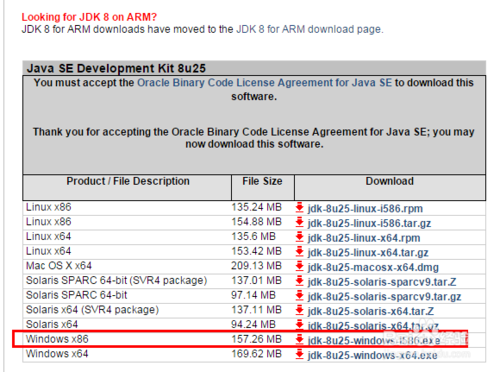The image size is (500, 372).
Task: Click the 137.01 MB file size
Action: coord(256,280)
